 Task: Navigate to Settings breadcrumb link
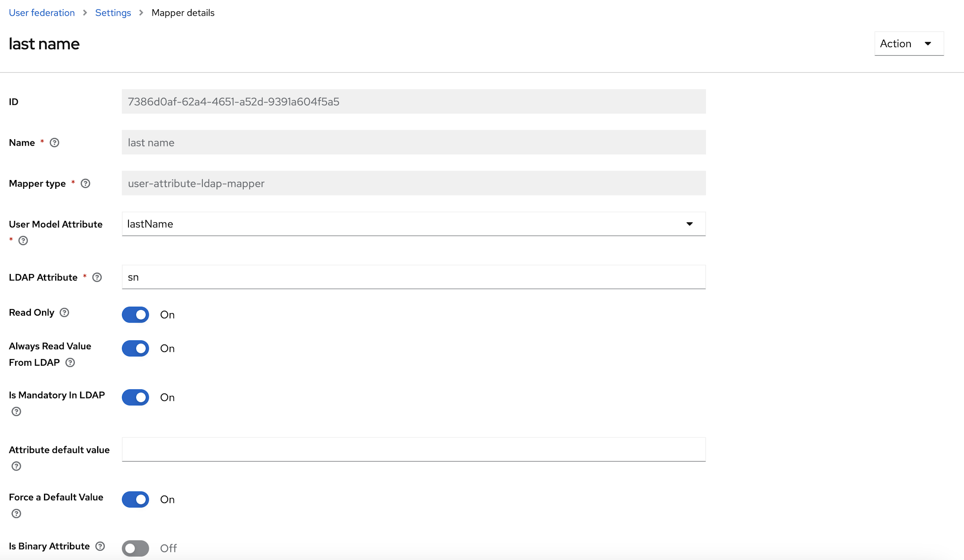[x=113, y=13]
